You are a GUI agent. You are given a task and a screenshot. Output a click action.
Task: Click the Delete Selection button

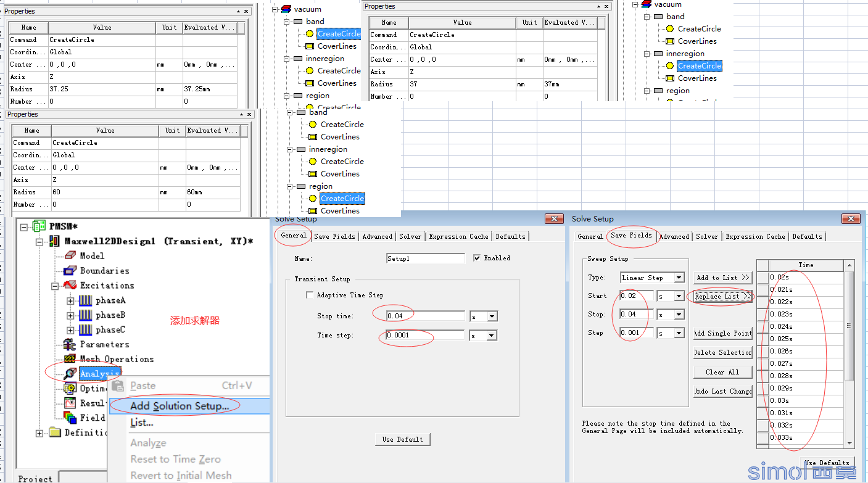[722, 352]
